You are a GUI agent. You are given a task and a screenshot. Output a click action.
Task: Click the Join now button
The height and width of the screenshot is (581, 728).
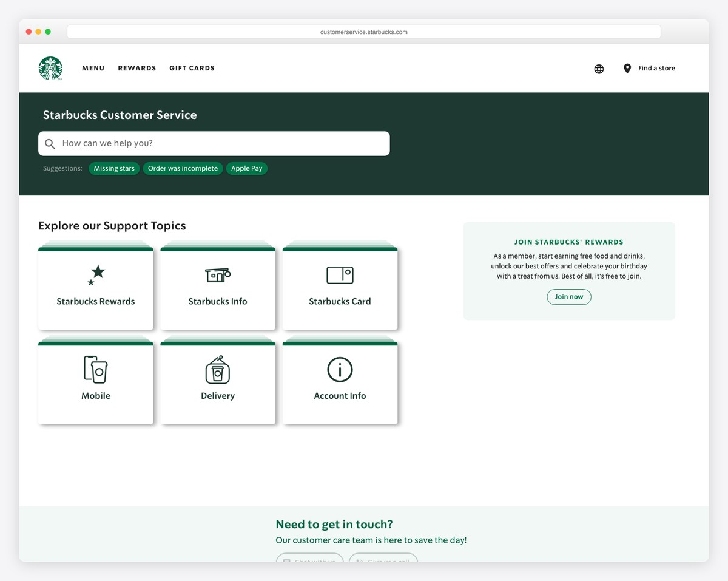pyautogui.click(x=568, y=297)
